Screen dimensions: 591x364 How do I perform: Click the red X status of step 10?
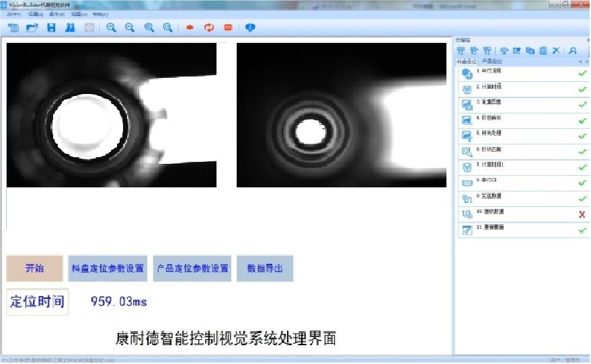pyautogui.click(x=582, y=214)
